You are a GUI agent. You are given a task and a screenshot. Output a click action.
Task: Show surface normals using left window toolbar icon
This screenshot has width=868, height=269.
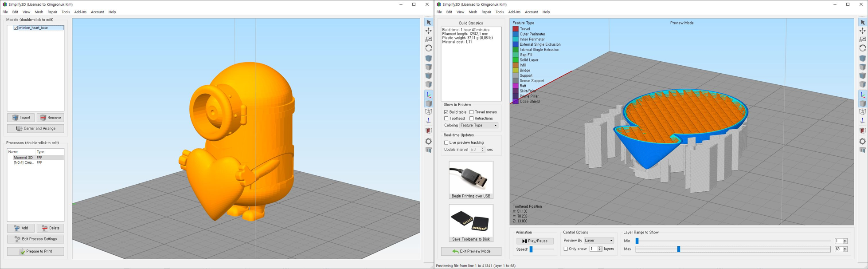[428, 121]
